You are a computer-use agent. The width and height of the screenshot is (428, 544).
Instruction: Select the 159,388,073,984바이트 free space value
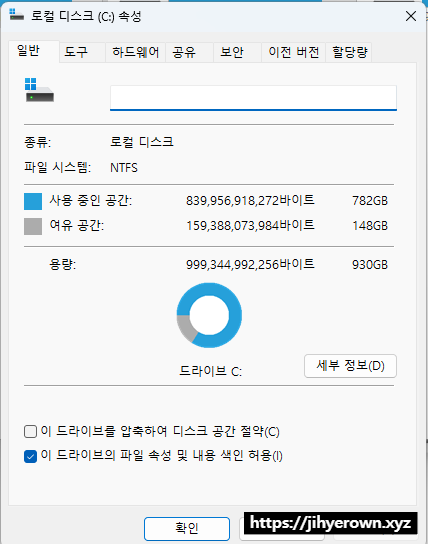[250, 226]
